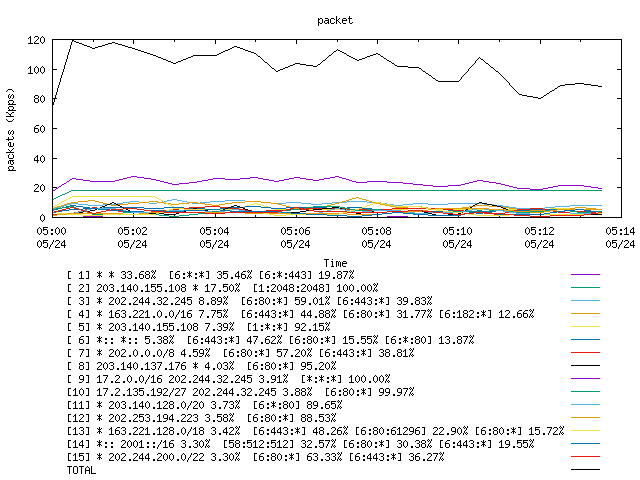640x480 pixels.
Task: Click the chart title 'packet'
Action: (335, 20)
